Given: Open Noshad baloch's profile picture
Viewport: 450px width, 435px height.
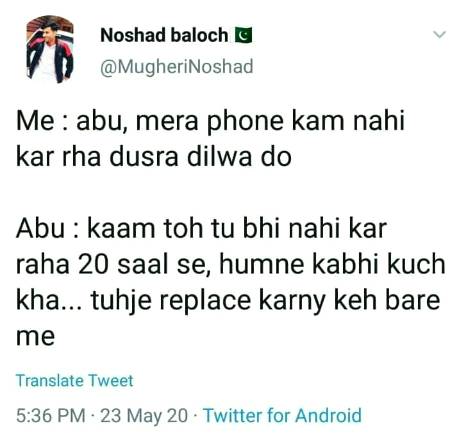Looking at the screenshot, I should tap(50, 49).
